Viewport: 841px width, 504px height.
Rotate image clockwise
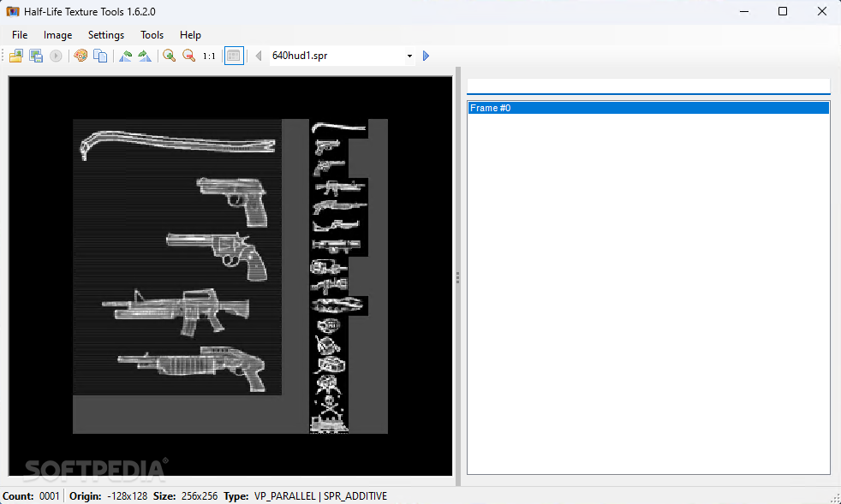pos(145,56)
